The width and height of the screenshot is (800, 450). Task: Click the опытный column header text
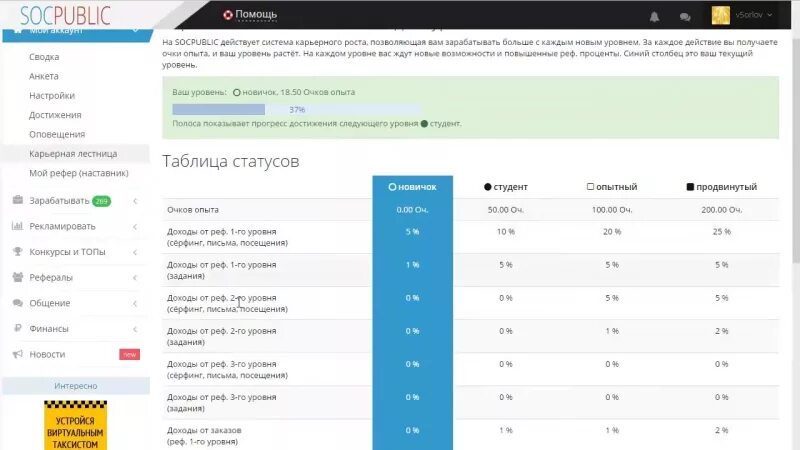(x=616, y=187)
